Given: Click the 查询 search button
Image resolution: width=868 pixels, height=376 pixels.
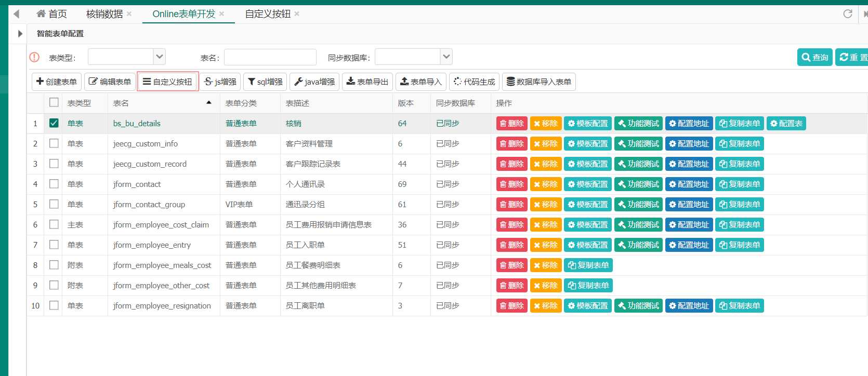Looking at the screenshot, I should point(815,57).
